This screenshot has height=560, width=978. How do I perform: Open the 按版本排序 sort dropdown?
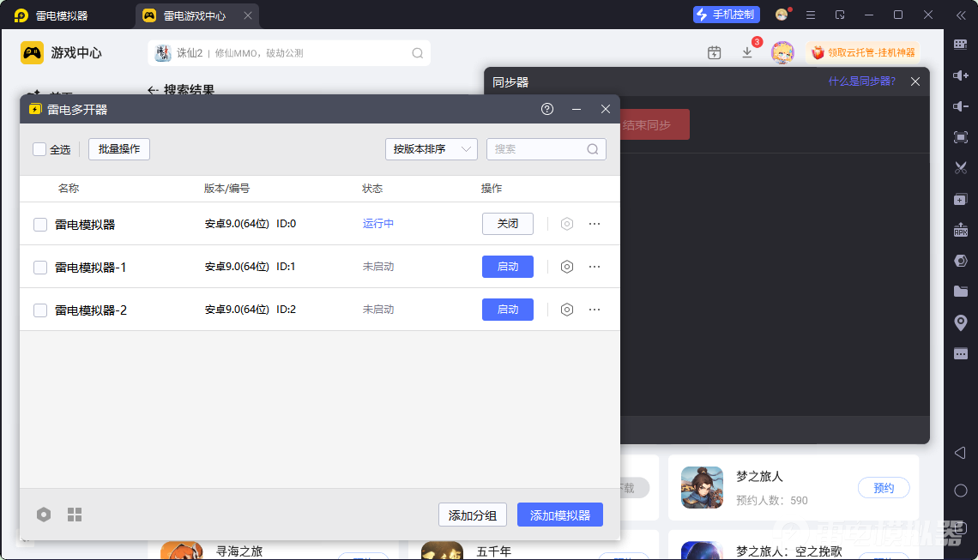[431, 148]
